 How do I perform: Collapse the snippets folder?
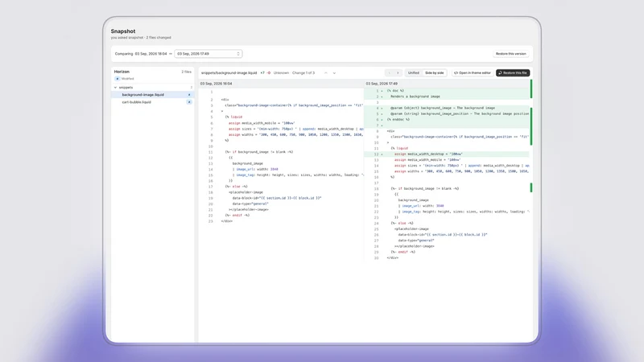[115, 88]
